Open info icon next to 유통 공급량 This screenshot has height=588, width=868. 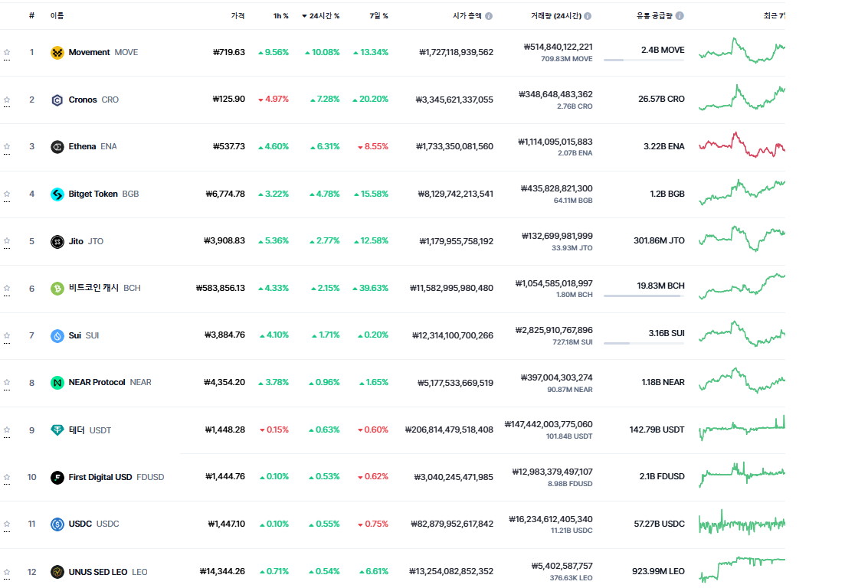680,15
